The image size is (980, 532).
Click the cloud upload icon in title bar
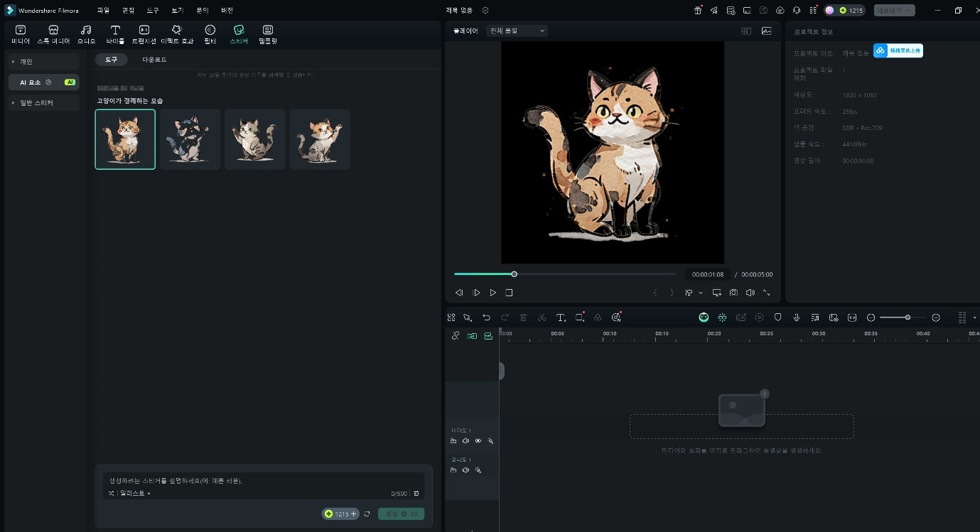780,11
